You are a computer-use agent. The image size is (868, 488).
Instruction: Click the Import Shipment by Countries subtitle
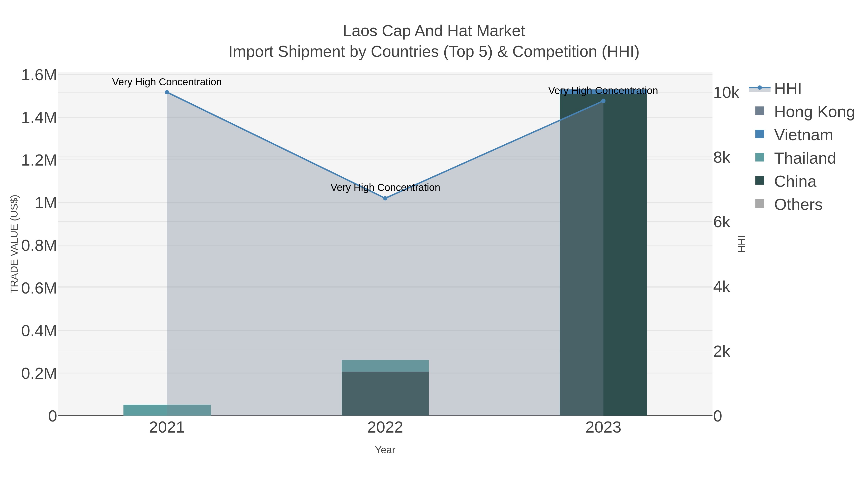[x=434, y=52]
